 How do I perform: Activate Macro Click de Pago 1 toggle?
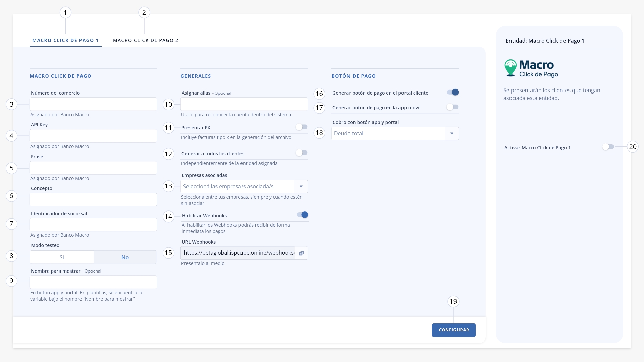coord(608,147)
